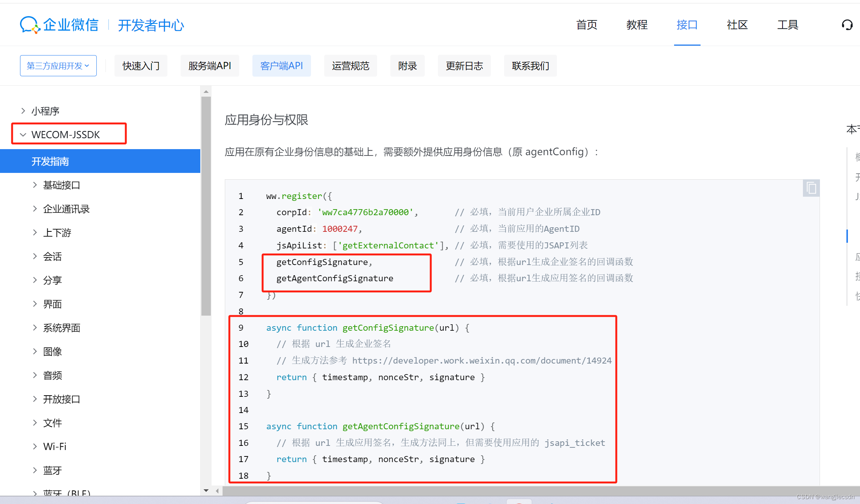Expand the 基础接口 section
Viewport: 860px width, 504px height.
pyautogui.click(x=35, y=185)
